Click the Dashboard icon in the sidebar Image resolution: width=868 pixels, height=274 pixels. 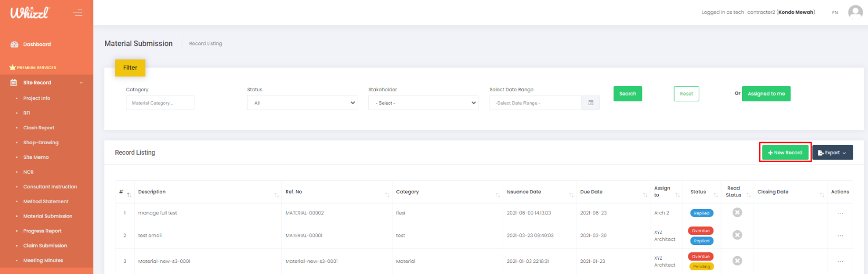pyautogui.click(x=14, y=44)
